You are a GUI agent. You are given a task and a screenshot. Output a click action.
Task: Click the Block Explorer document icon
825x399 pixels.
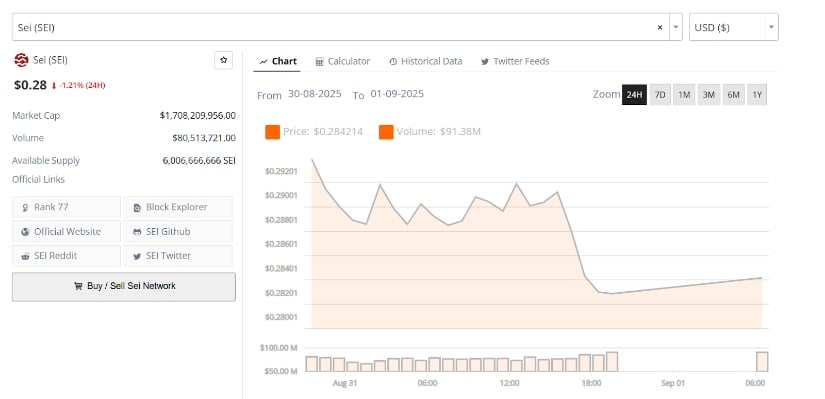pos(137,208)
